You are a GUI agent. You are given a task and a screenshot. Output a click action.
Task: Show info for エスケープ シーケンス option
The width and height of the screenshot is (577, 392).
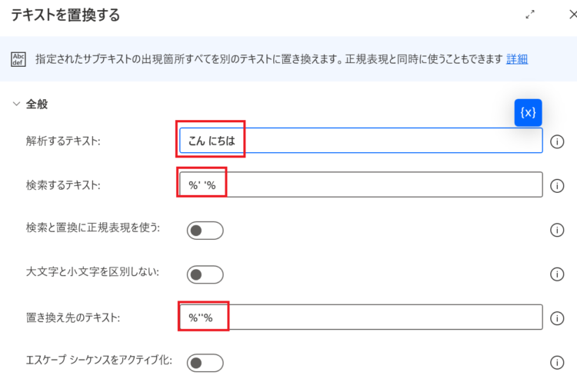[557, 362]
